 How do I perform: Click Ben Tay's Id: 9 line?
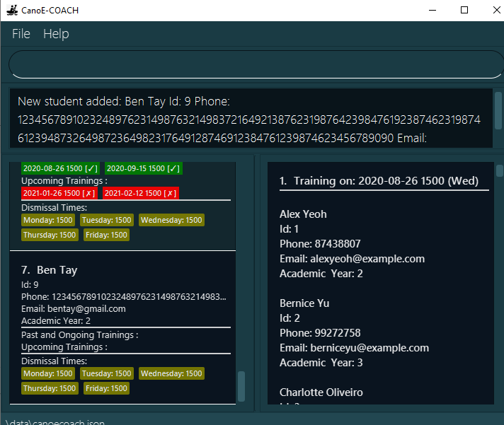(30, 284)
